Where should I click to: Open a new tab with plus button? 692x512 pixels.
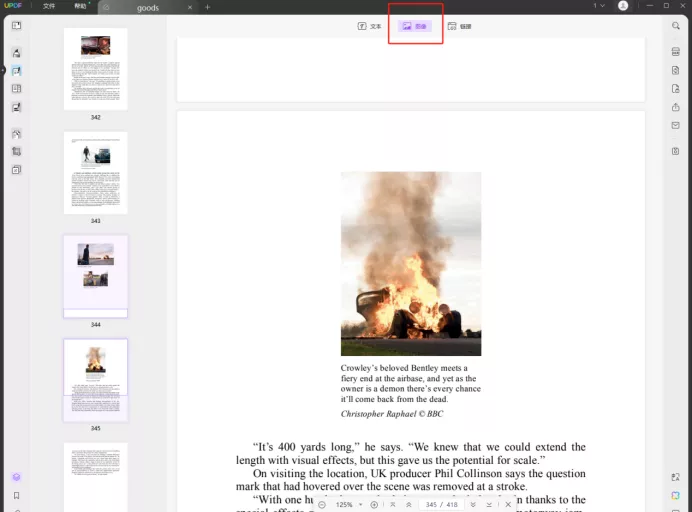208,7
